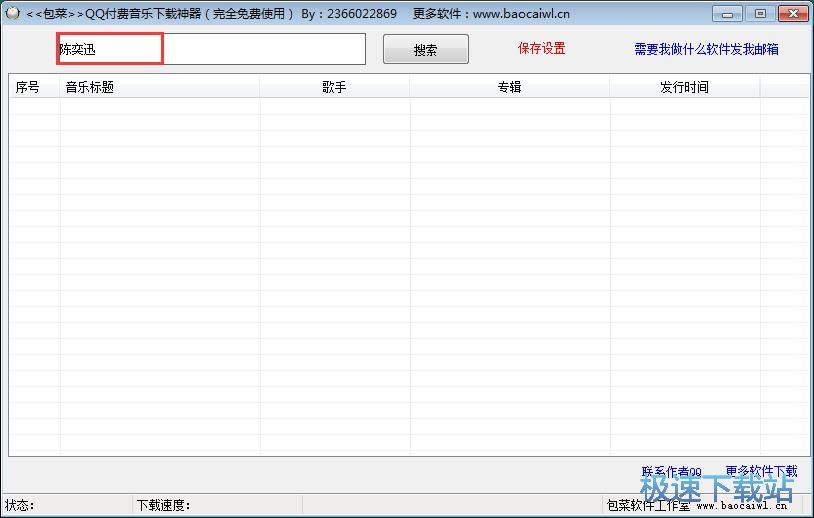Maximize the QQ music downloader window
814x518 pixels.
[x=760, y=13]
